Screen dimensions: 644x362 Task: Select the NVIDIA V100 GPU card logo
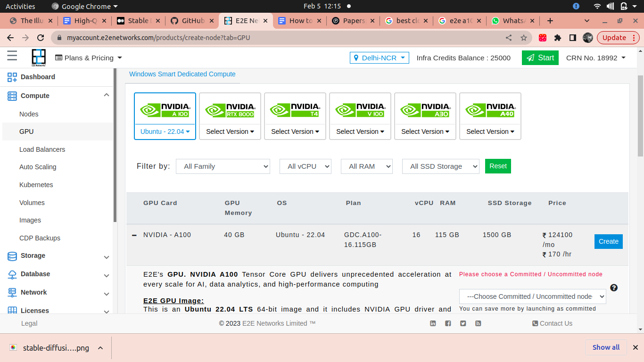click(360, 110)
